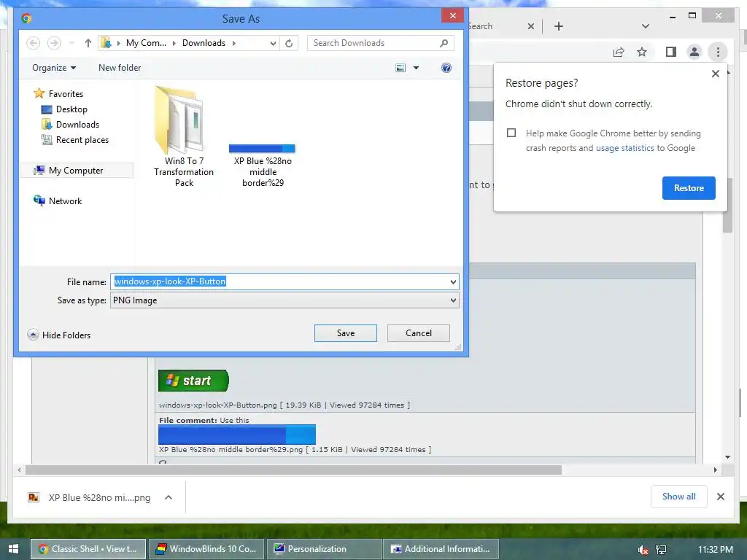
Task: Switch to Personalization taskbar item
Action: tap(325, 549)
